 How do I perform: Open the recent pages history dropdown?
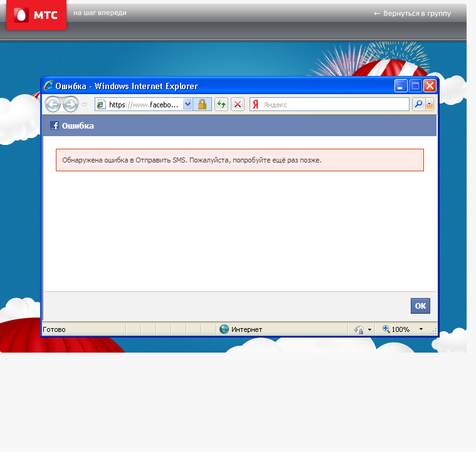[x=85, y=105]
